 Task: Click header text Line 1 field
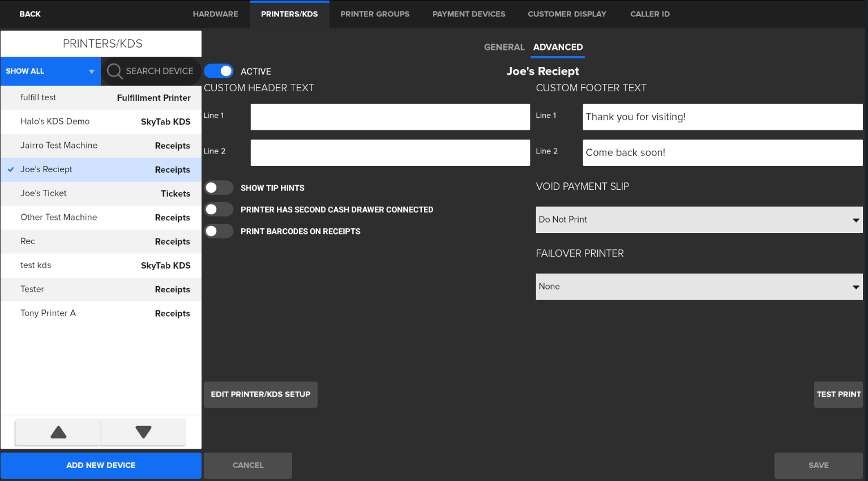tap(390, 117)
